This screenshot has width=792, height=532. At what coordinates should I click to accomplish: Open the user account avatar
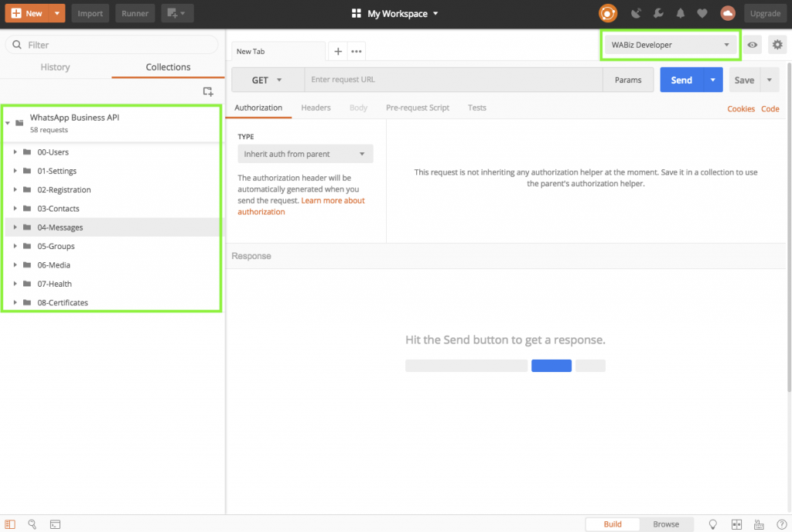point(727,13)
